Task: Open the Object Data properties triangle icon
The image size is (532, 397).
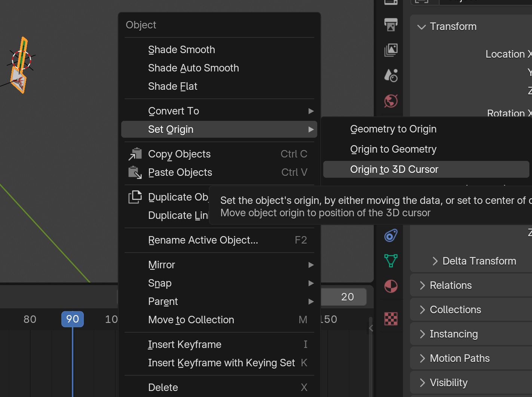Action: click(391, 261)
